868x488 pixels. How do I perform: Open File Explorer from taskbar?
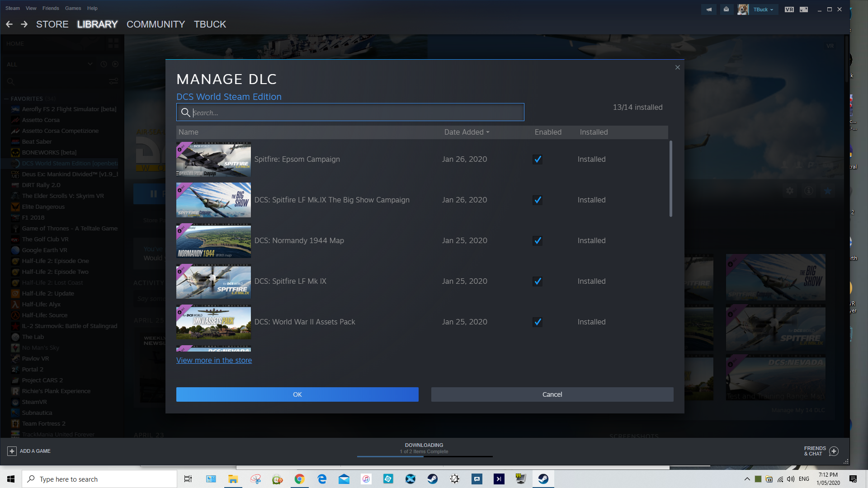(233, 479)
